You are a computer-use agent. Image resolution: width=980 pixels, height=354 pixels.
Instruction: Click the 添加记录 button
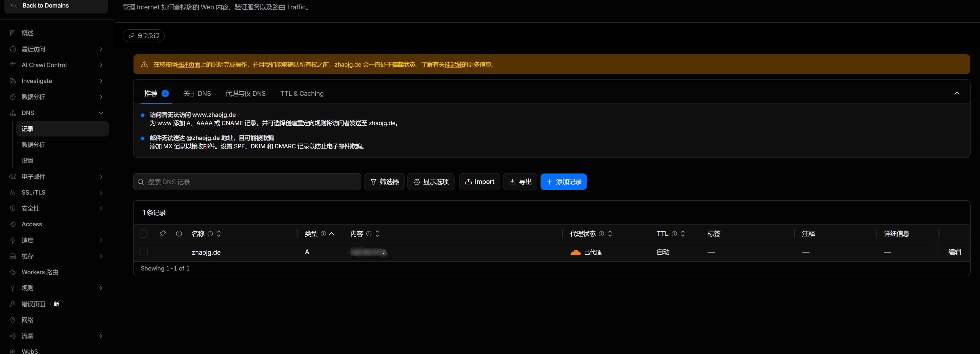563,182
